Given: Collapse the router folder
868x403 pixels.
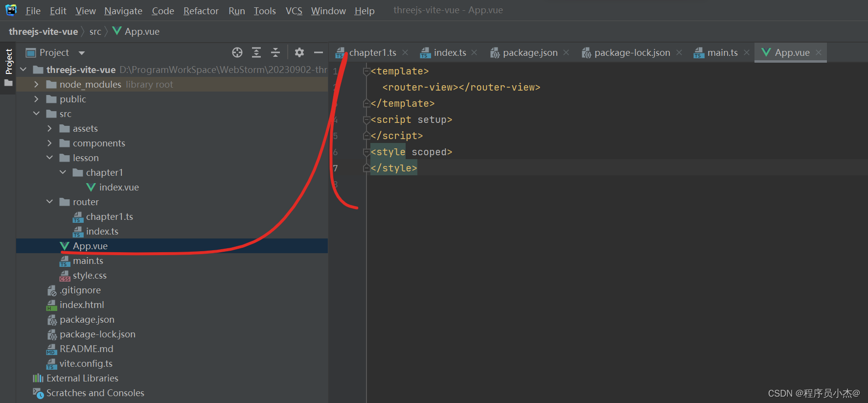Looking at the screenshot, I should [49, 202].
